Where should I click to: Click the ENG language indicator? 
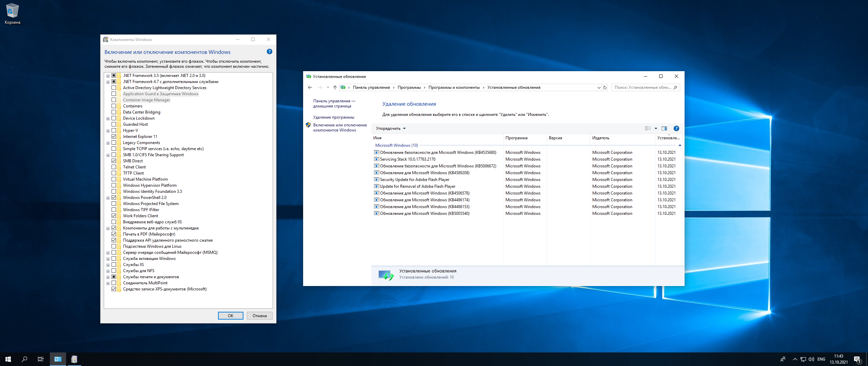pos(821,359)
